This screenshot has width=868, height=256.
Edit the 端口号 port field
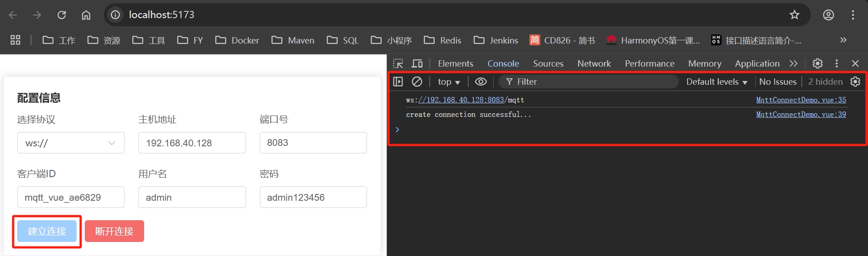pyautogui.click(x=313, y=143)
